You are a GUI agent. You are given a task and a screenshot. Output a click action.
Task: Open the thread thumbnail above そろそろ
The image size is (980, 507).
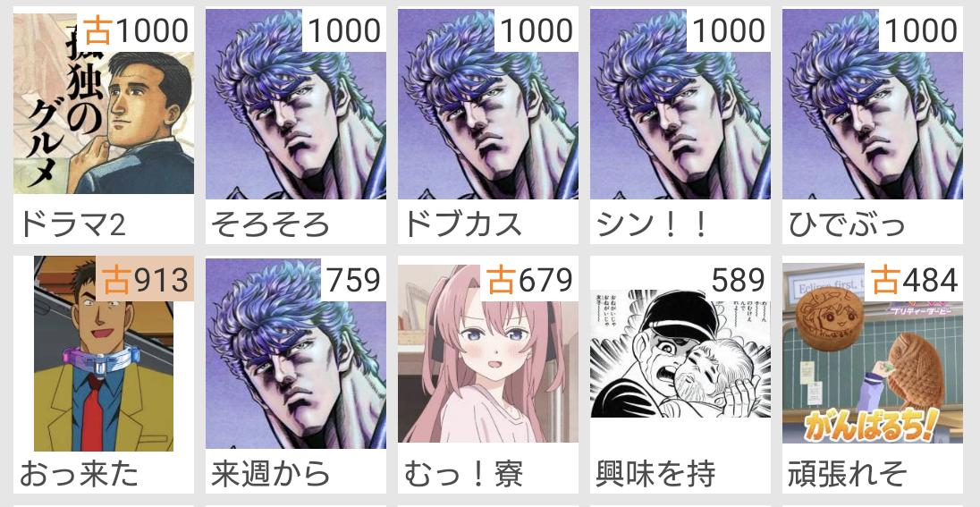[296, 104]
